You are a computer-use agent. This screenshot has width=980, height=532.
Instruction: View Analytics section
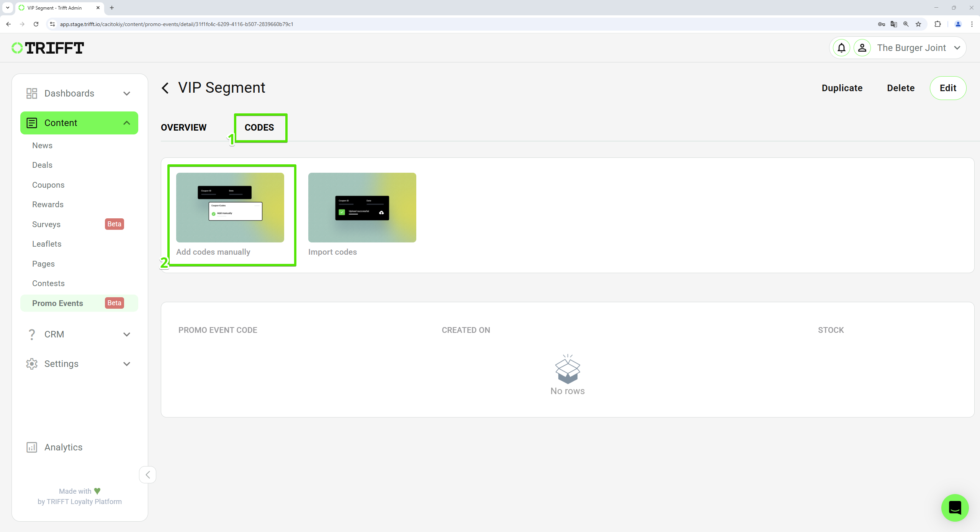point(63,447)
